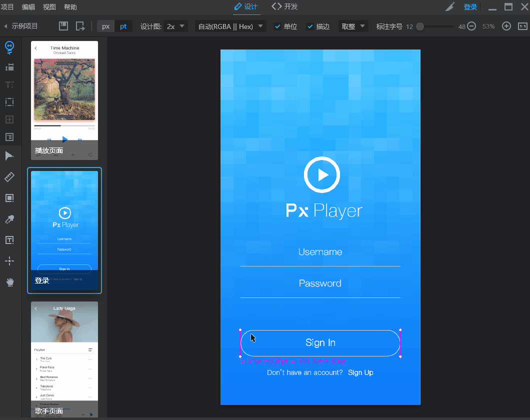The width and height of the screenshot is (530, 420).
Task: Select the hand pan tool
Action: click(x=10, y=282)
